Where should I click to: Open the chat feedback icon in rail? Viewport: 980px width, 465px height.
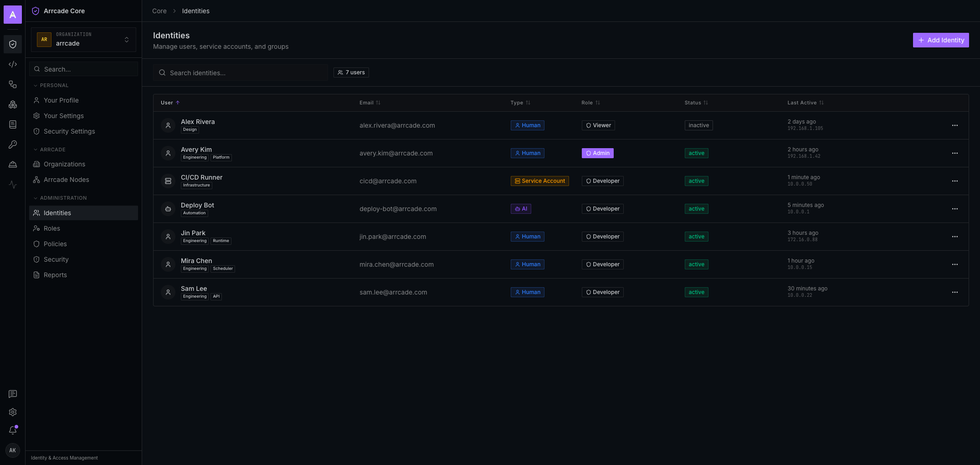tap(13, 394)
